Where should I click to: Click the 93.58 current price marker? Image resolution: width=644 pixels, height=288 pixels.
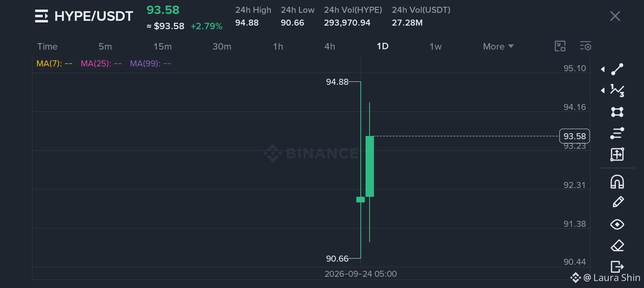(x=574, y=136)
